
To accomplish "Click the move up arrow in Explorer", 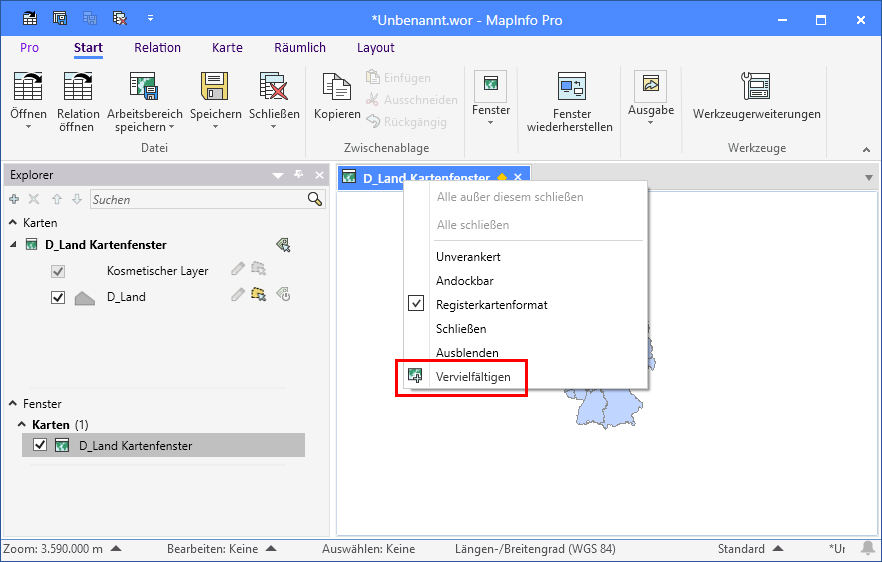I will pos(56,199).
